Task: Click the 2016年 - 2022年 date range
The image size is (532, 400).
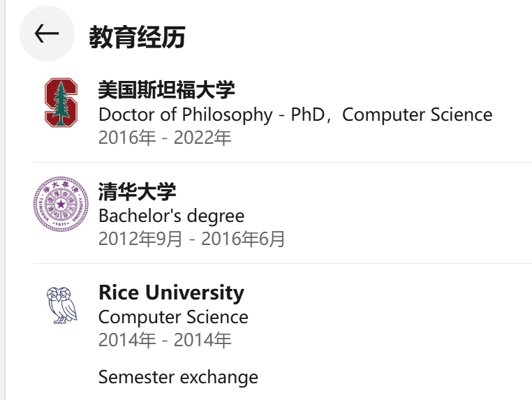Action: pyautogui.click(x=164, y=138)
